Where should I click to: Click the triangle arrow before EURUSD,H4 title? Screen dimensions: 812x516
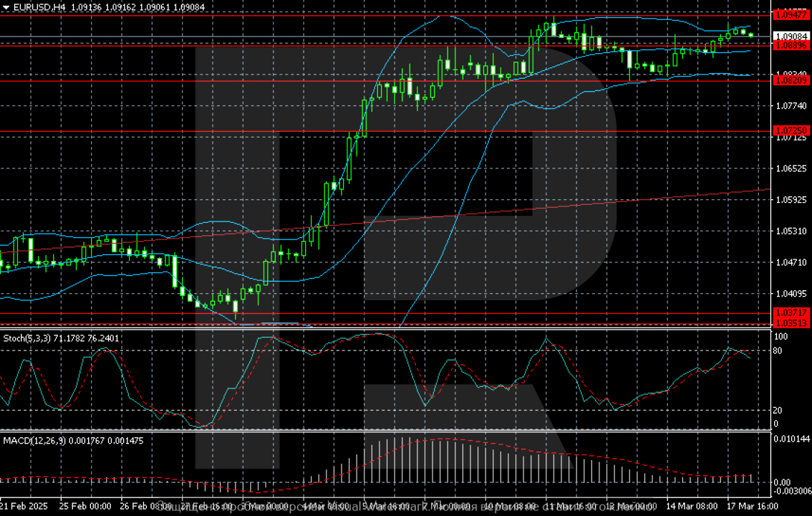(x=5, y=7)
